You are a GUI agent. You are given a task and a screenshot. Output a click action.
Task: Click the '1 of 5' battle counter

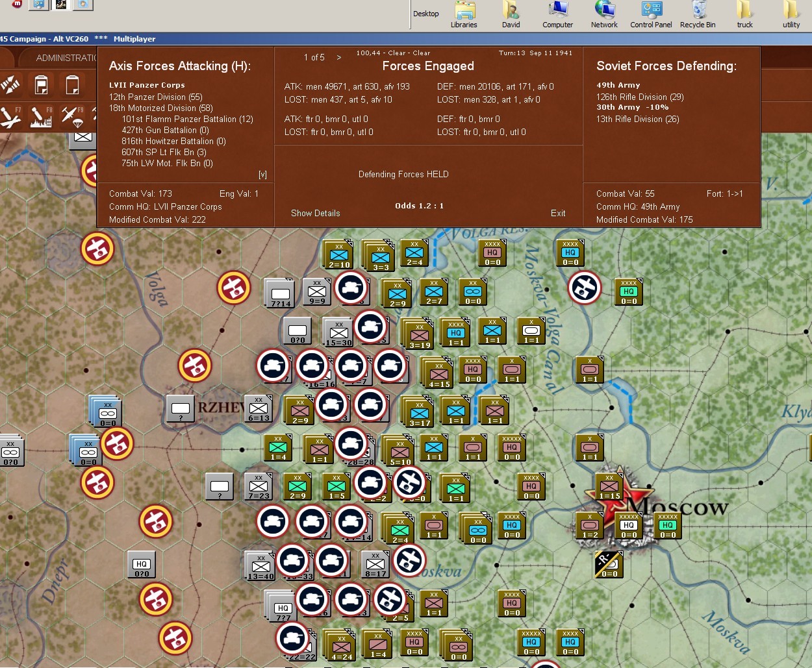[x=314, y=57]
